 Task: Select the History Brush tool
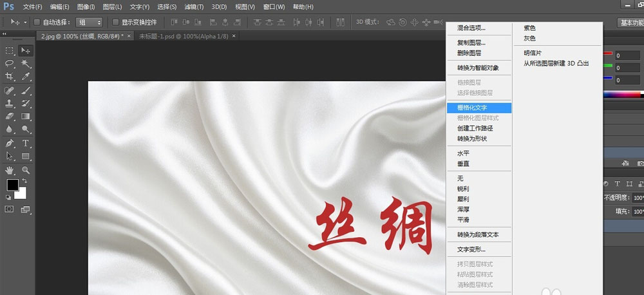coord(26,103)
